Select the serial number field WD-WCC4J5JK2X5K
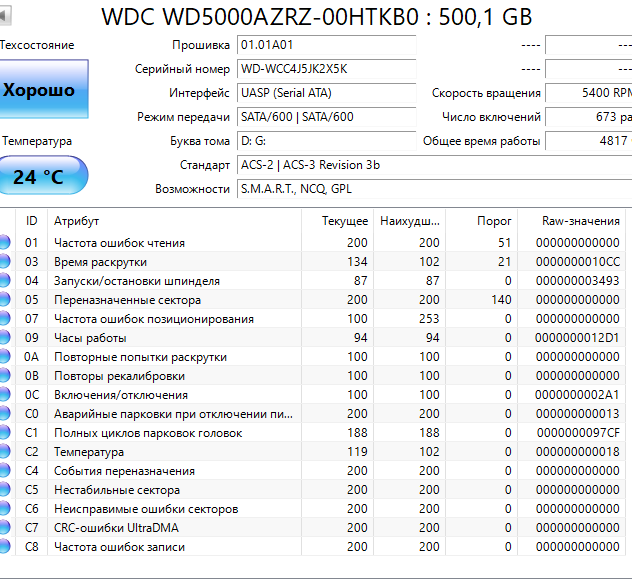 click(x=326, y=69)
